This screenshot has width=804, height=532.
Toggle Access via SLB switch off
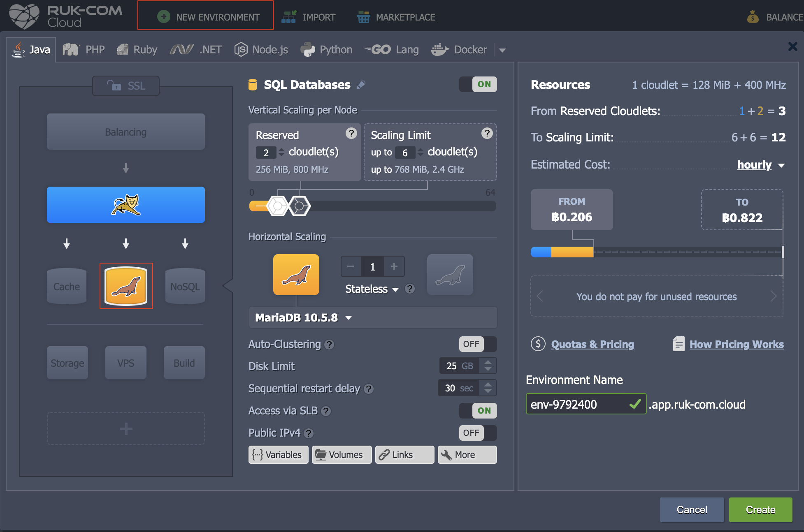[478, 411]
